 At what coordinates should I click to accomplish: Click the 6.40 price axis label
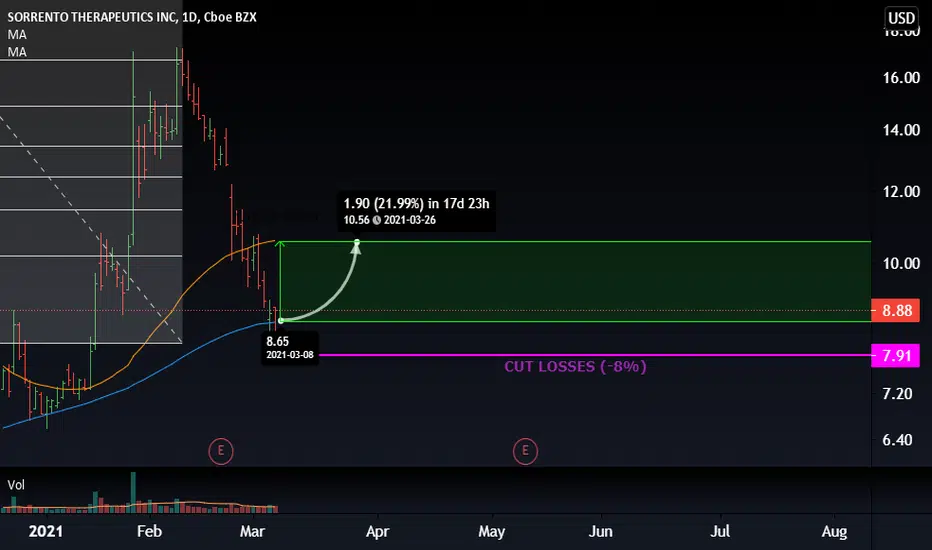point(897,439)
